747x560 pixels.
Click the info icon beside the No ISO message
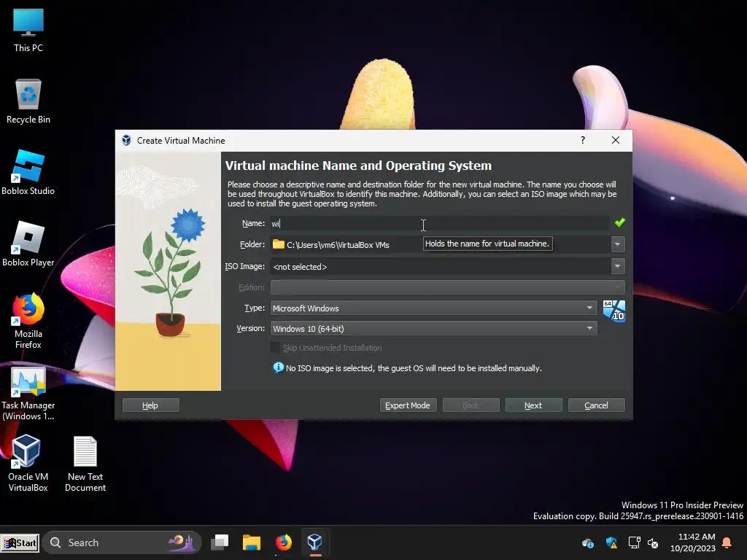pyautogui.click(x=278, y=367)
